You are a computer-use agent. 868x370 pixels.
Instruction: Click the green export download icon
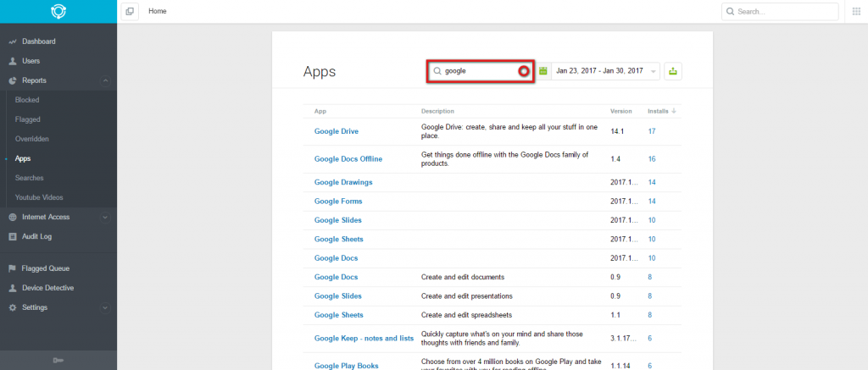(x=672, y=71)
